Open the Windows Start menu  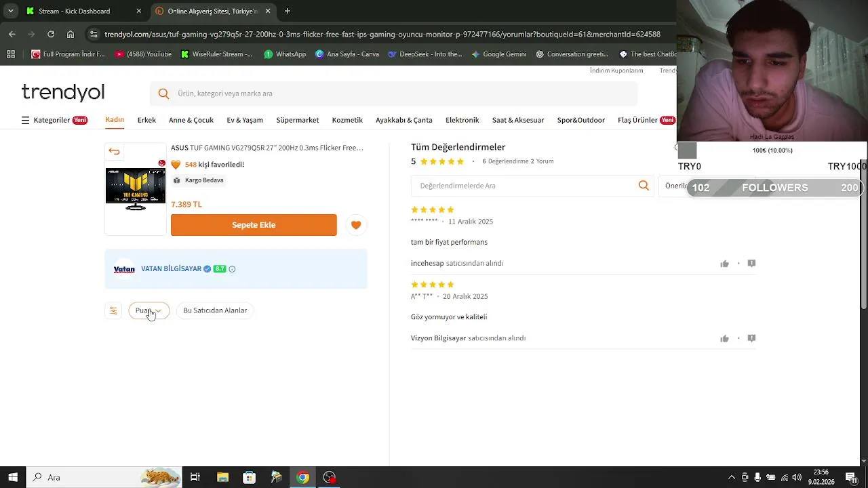tap(13, 477)
